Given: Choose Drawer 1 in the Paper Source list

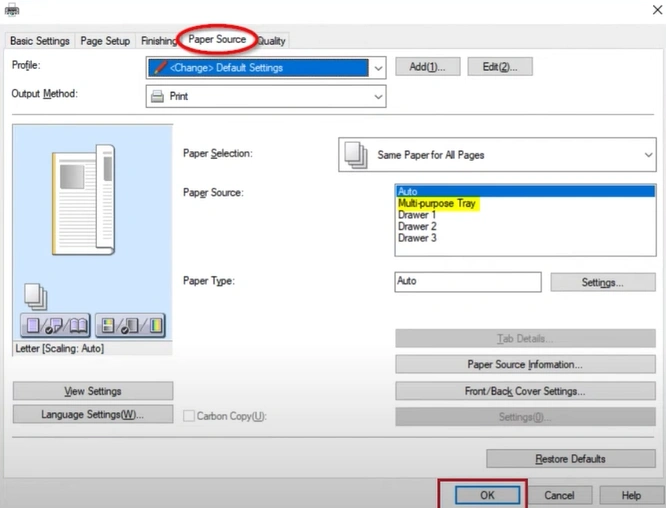Looking at the screenshot, I should [x=525, y=215].
